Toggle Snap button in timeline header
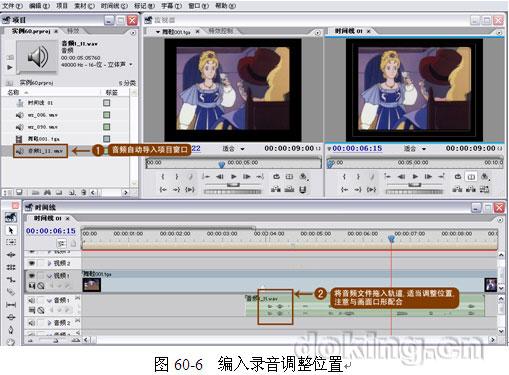 (61, 244)
